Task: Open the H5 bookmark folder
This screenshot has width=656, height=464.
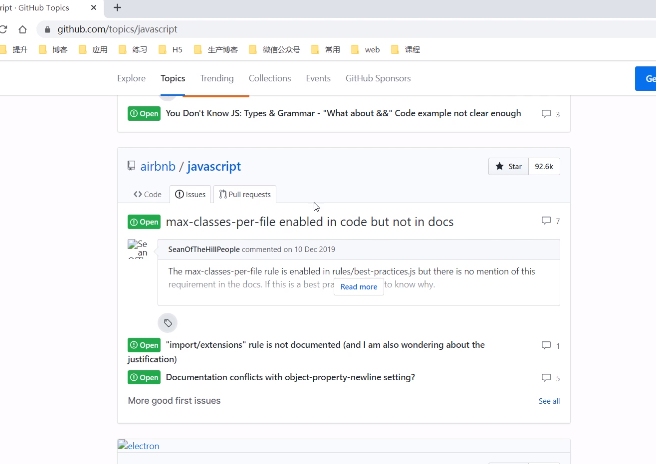Action: point(171,50)
